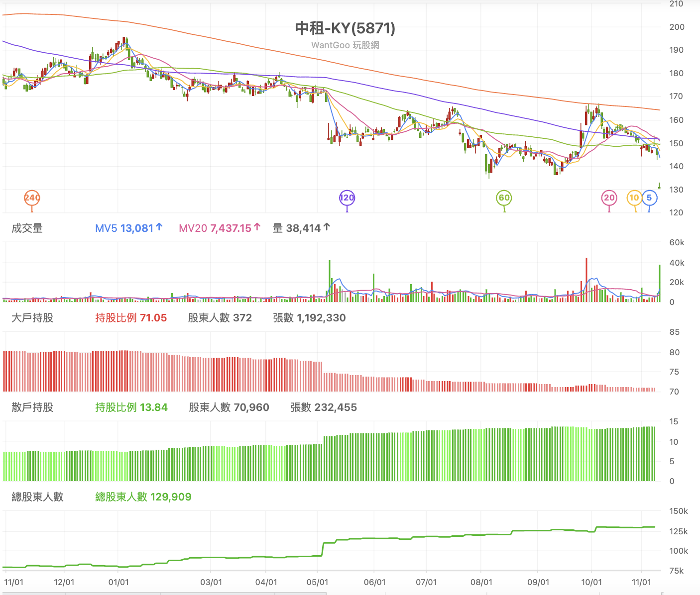
Task: Open the WantGoo 玩股網 link
Action: pyautogui.click(x=345, y=45)
